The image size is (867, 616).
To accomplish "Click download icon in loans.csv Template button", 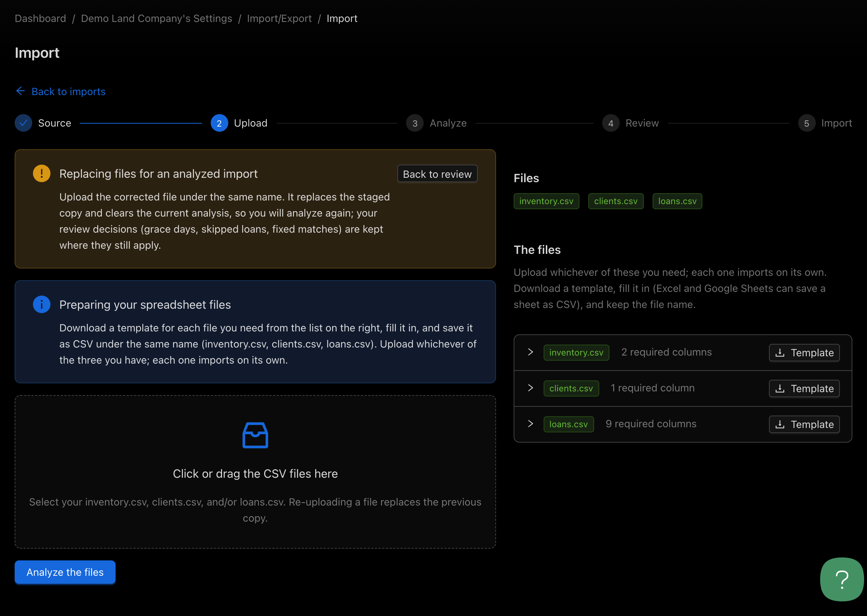I will tap(780, 424).
